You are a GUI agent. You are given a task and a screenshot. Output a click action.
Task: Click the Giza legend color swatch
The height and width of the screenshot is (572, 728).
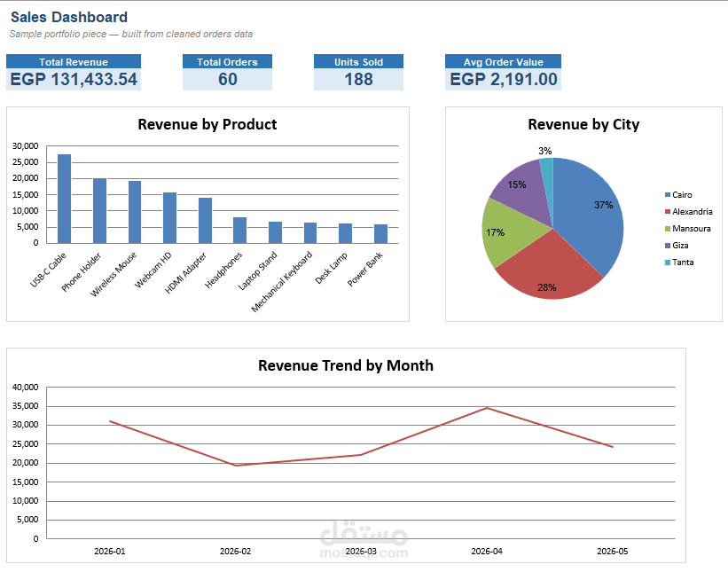click(668, 245)
